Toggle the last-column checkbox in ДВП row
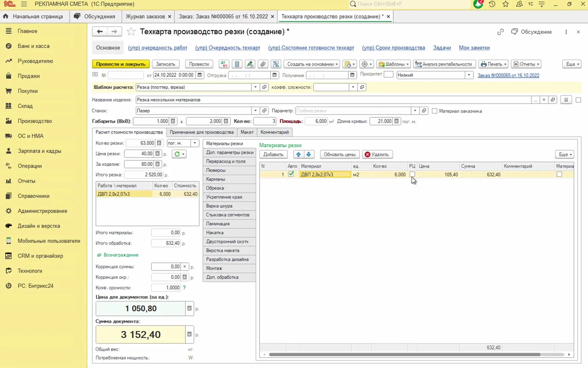 559,174
